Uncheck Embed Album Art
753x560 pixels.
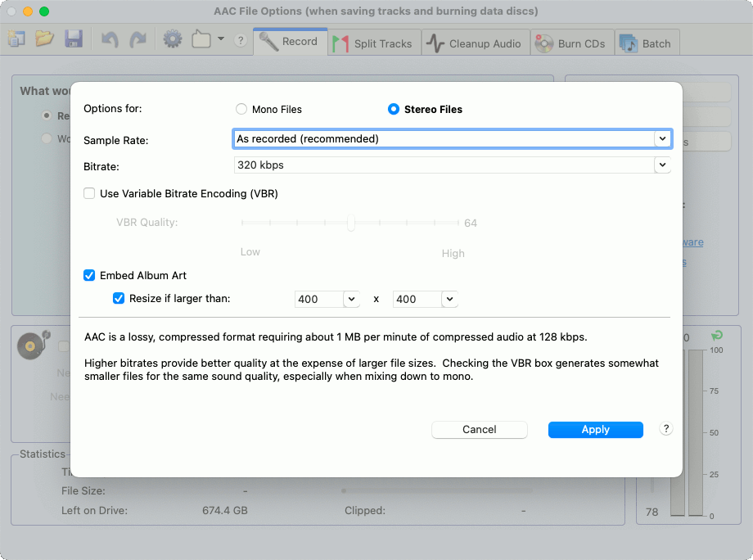coord(89,275)
